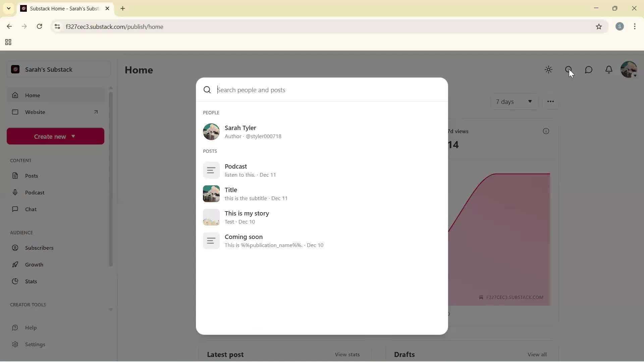
Task: Select the Podcast microphone icon in sidebar
Action: click(15, 192)
